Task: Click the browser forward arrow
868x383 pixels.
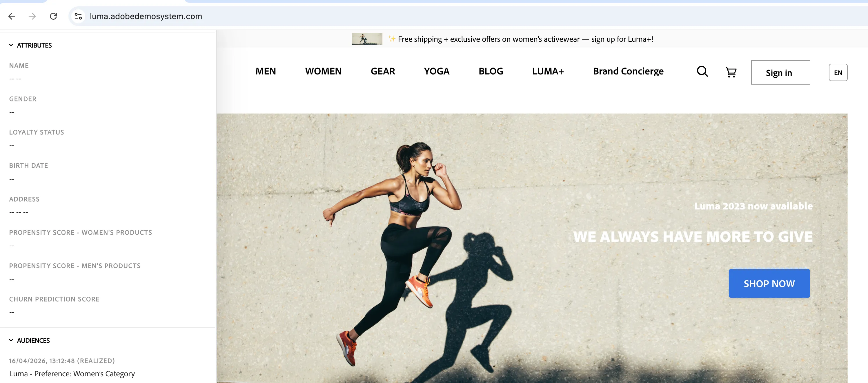Action: tap(32, 16)
